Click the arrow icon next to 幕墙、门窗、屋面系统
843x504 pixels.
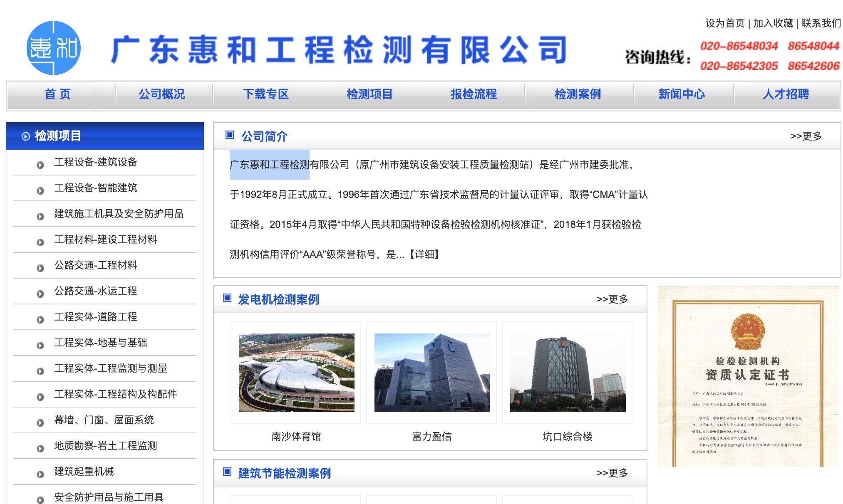point(40,422)
